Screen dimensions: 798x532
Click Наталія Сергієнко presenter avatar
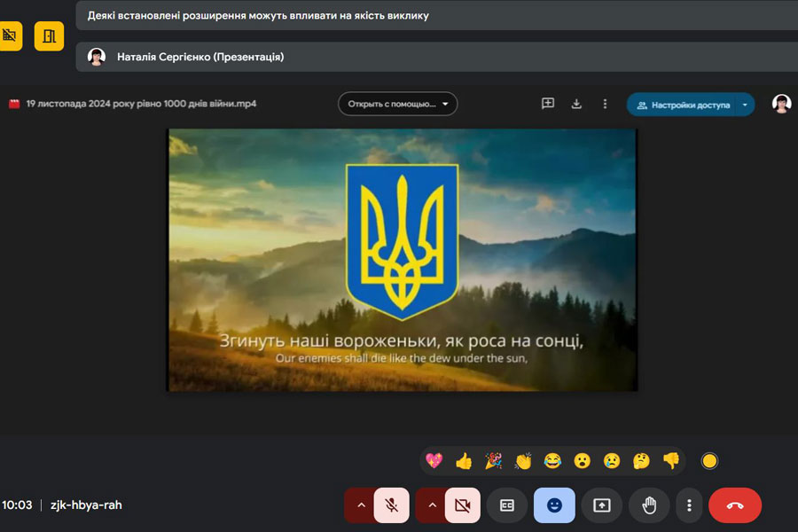[97, 57]
